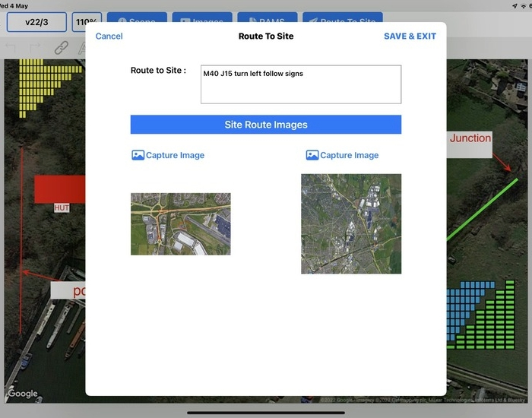
Task: Select the HUT label on map
Action: [x=62, y=208]
